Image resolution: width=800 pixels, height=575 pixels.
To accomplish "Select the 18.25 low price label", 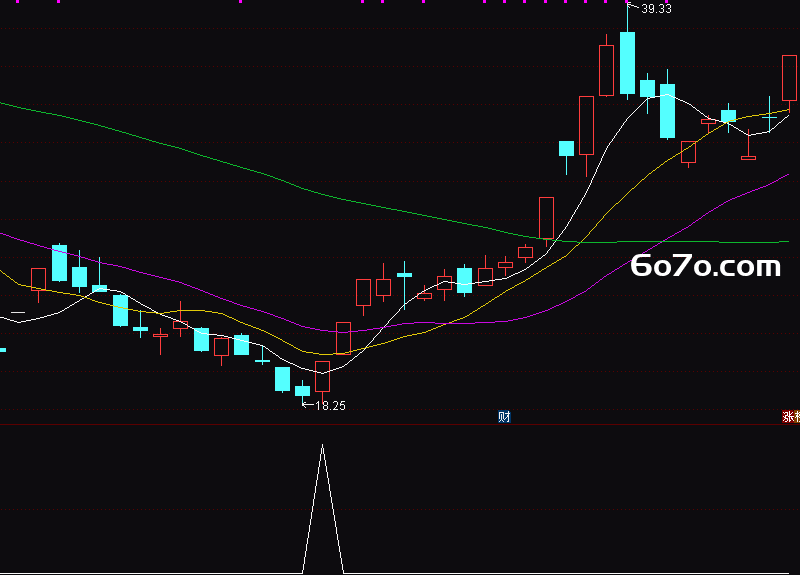I will [330, 406].
